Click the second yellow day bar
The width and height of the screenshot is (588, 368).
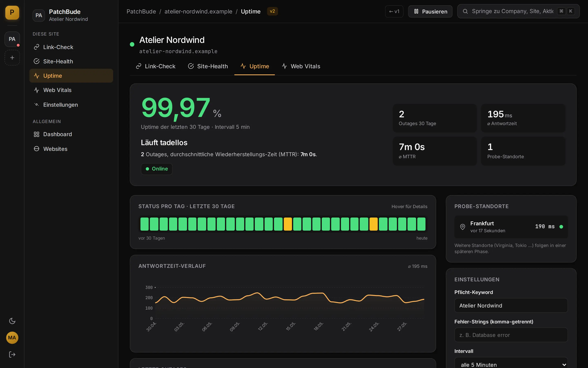pyautogui.click(x=373, y=224)
